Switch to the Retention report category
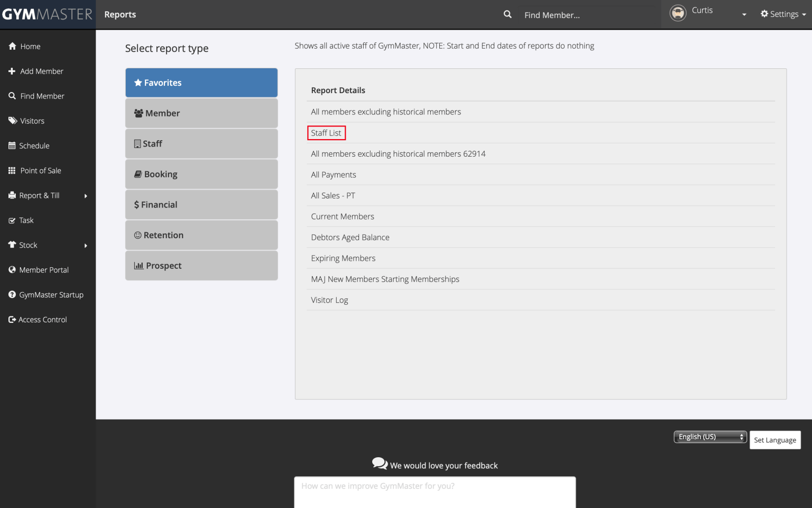This screenshot has width=812, height=508. (x=201, y=235)
